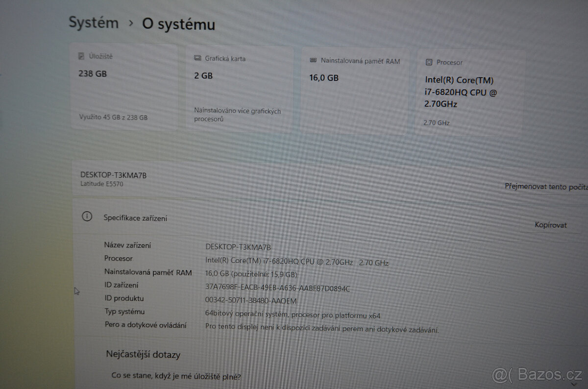Click the 16,0 GB RAM value
588x389 pixels.
323,77
